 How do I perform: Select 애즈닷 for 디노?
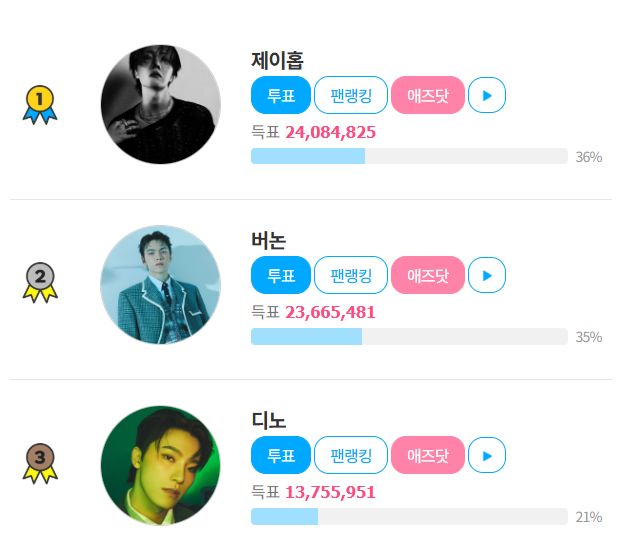tap(428, 456)
